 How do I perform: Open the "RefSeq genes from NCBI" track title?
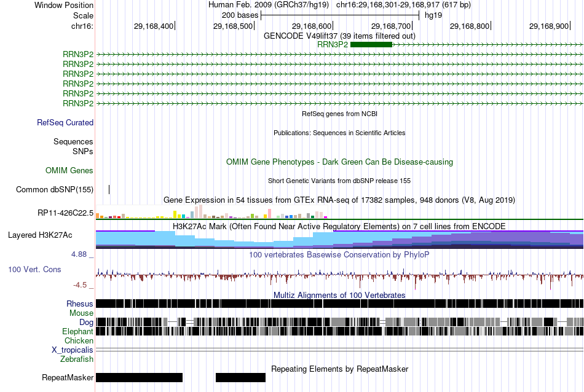coord(339,114)
